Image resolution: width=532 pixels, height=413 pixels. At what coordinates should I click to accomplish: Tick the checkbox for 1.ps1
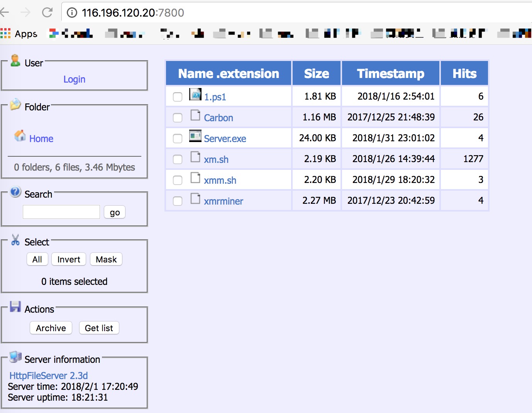(x=178, y=96)
